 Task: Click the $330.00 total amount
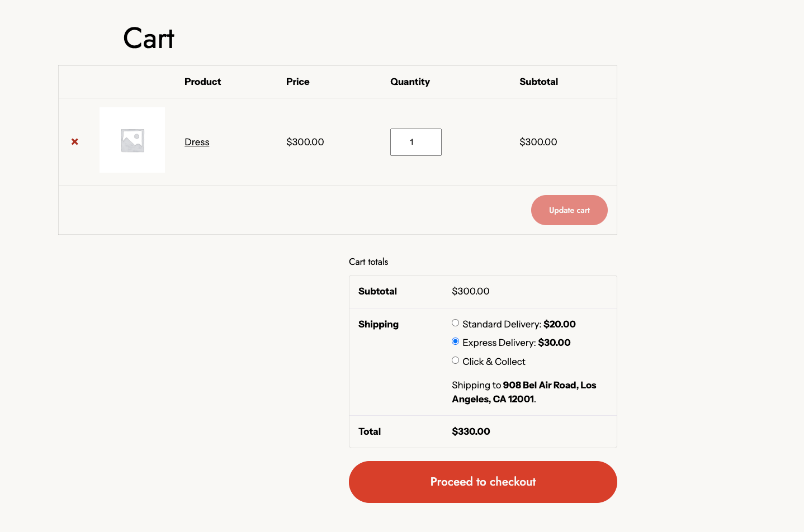click(x=471, y=431)
